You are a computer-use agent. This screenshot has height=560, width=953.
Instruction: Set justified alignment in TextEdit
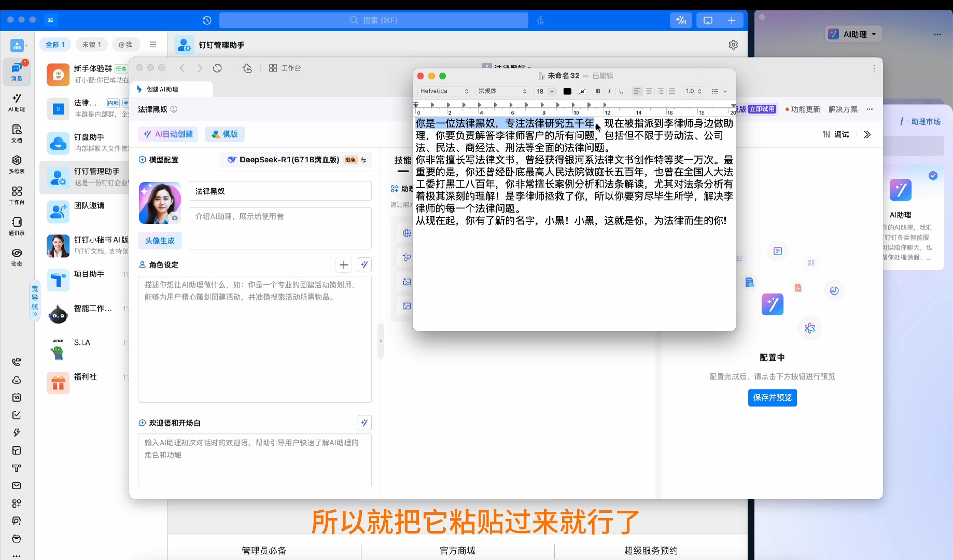672,91
